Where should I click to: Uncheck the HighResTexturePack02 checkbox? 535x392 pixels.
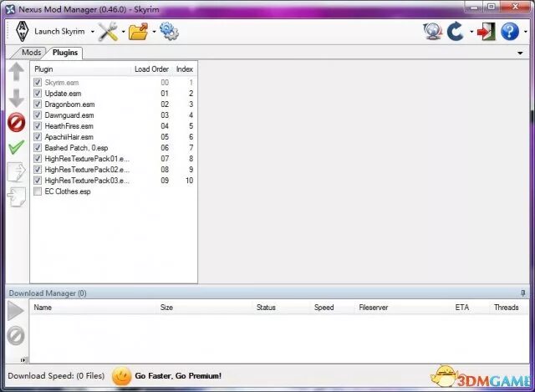38,170
